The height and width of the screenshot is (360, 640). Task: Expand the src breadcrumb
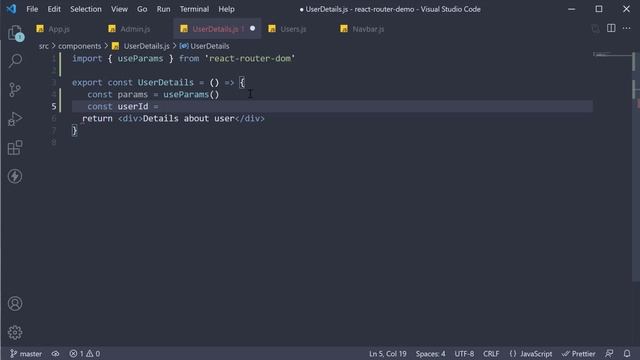coord(44,46)
